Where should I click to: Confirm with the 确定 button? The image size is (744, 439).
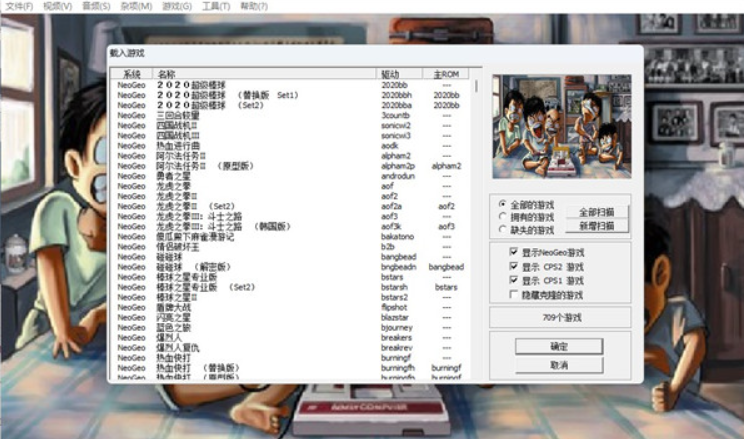coord(559,346)
